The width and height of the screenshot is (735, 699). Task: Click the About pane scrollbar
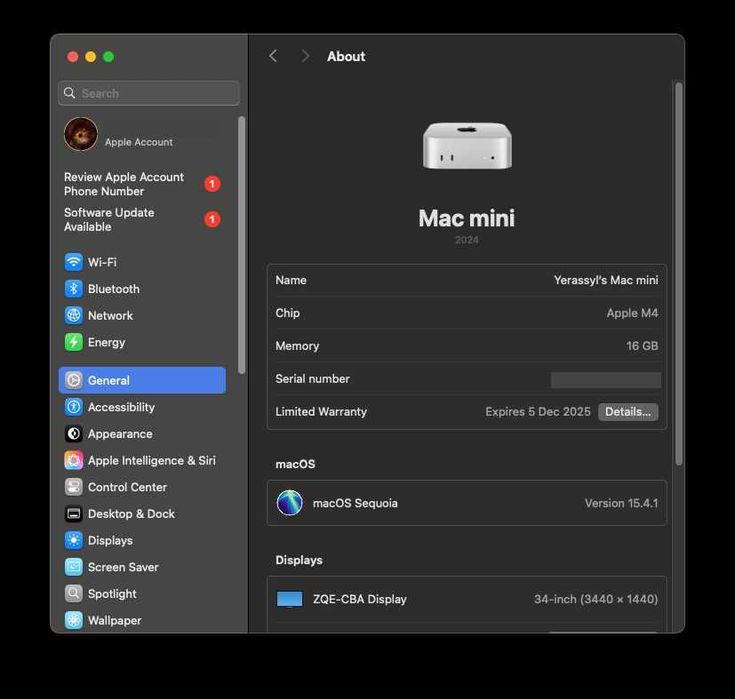678,274
